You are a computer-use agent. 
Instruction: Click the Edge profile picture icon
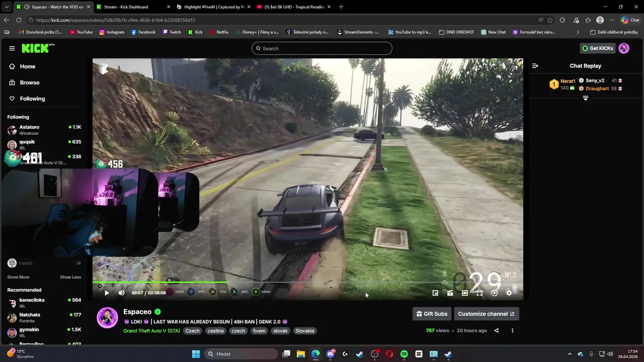(600, 20)
